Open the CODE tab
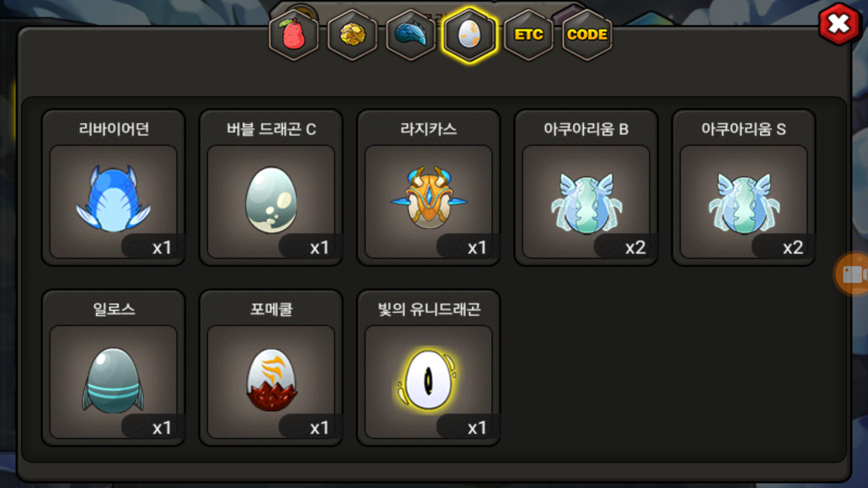868x488 pixels. (587, 35)
